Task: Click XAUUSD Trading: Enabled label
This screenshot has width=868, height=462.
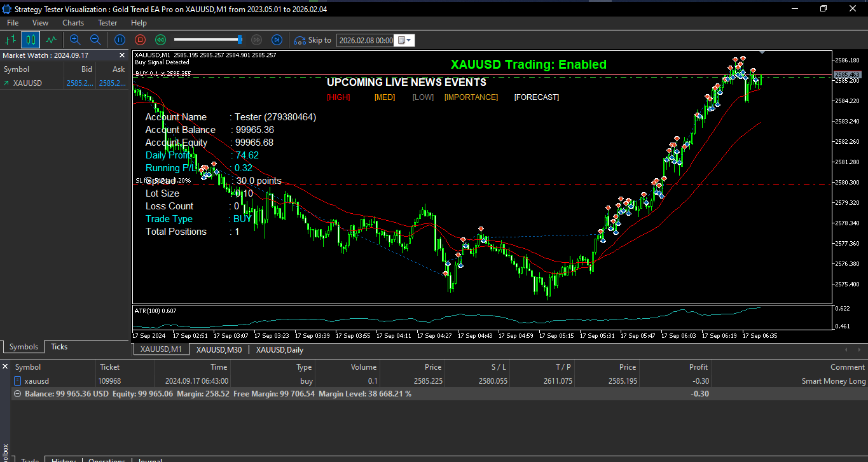Action: (x=528, y=64)
